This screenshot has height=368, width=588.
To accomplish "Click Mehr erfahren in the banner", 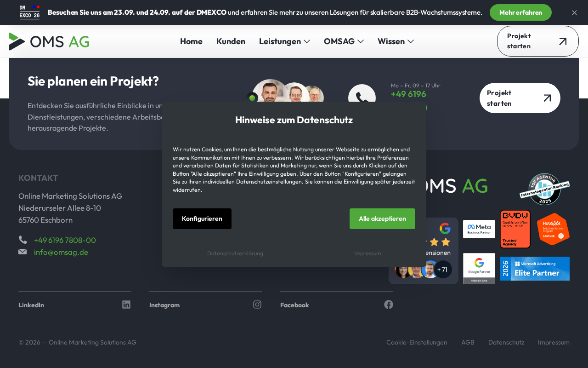I will (x=520, y=12).
